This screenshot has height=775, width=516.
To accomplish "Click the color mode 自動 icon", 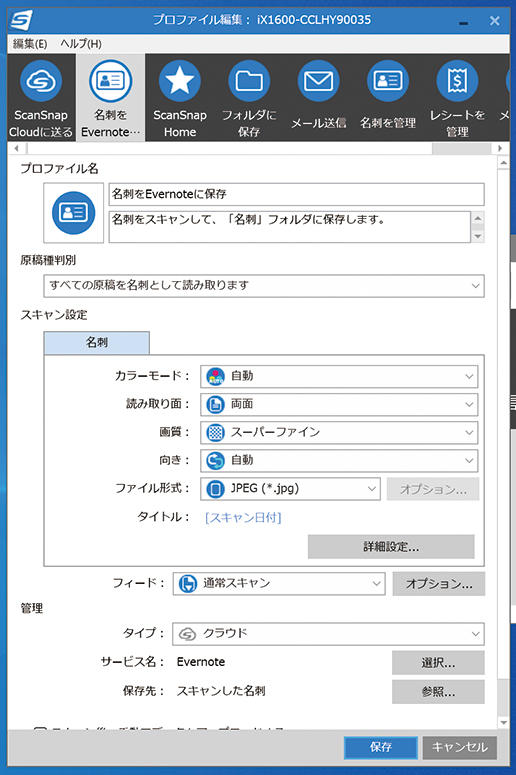I will [x=215, y=377].
